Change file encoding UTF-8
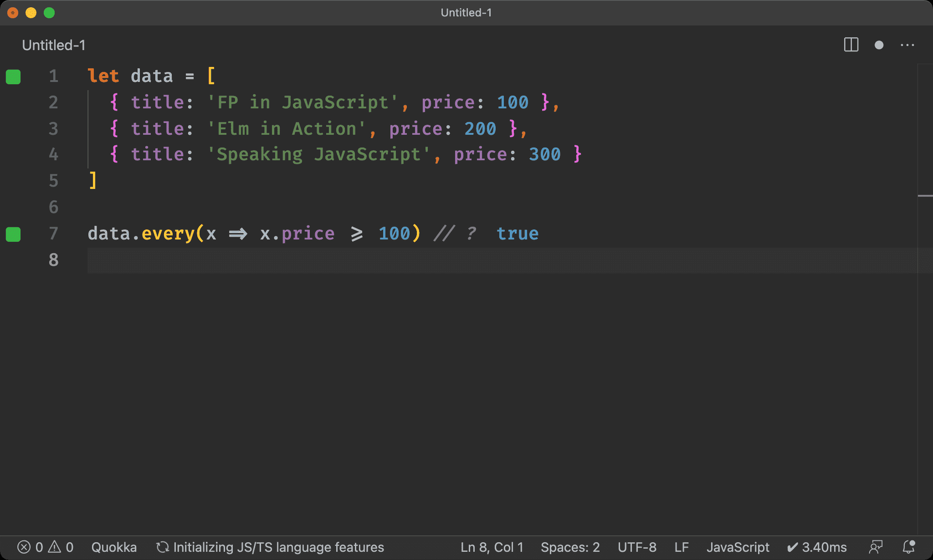The image size is (933, 560). [637, 547]
